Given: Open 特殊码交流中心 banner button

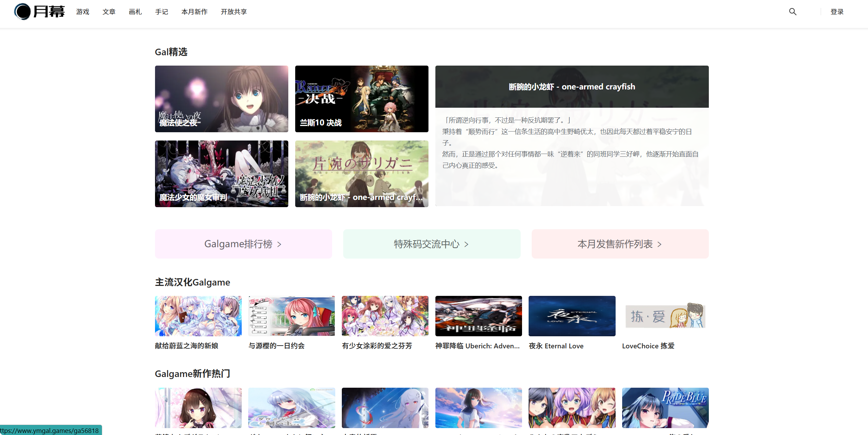Looking at the screenshot, I should pos(431,244).
